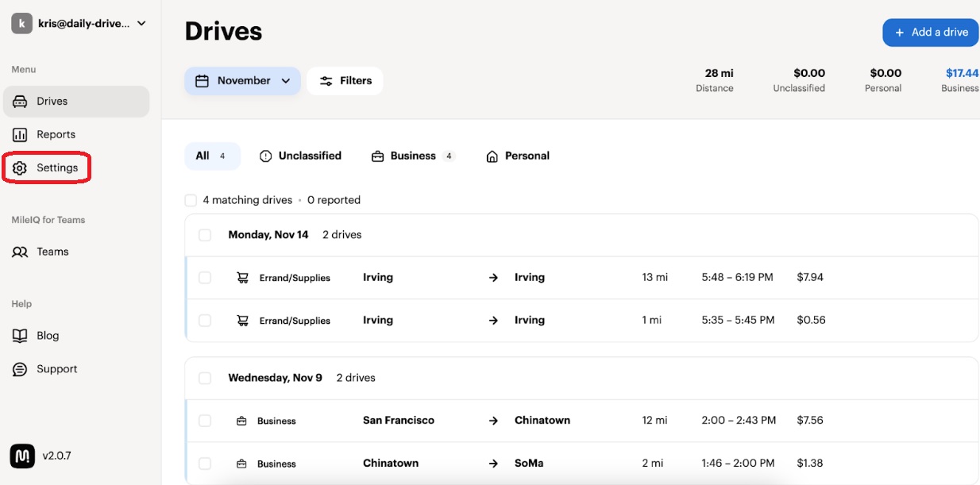The height and width of the screenshot is (485, 980).
Task: Check the Wednesday, Nov 9 group checkbox
Action: (x=205, y=378)
